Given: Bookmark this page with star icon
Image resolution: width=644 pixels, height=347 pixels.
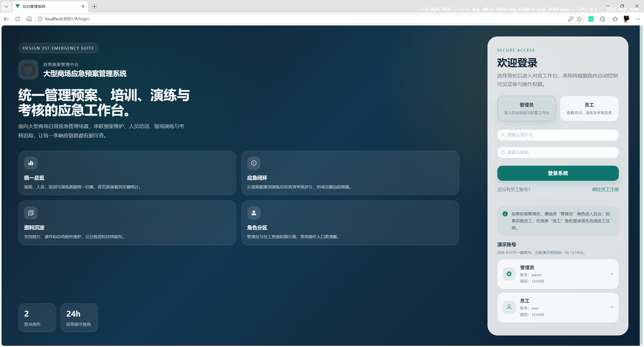Looking at the screenshot, I should (580, 19).
